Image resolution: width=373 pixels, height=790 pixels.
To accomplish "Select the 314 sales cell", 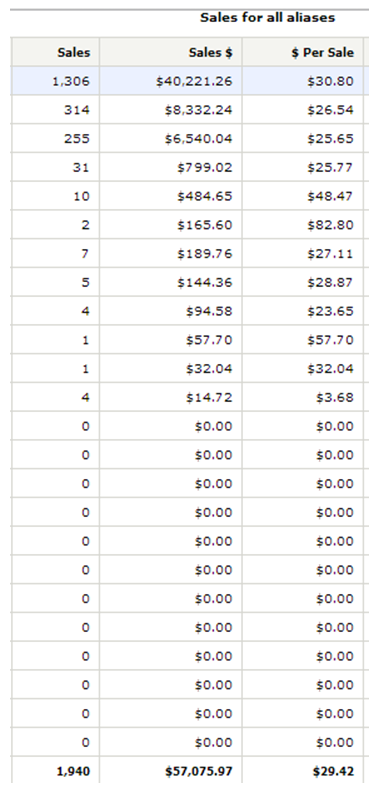I will tap(55, 110).
